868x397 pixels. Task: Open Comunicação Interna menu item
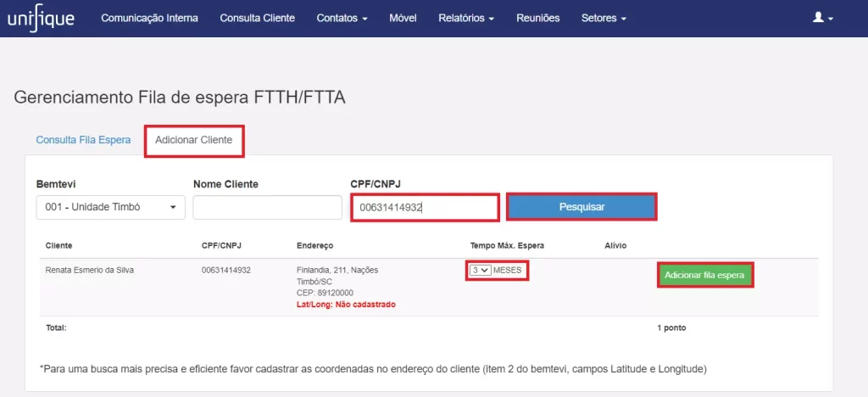click(x=149, y=19)
